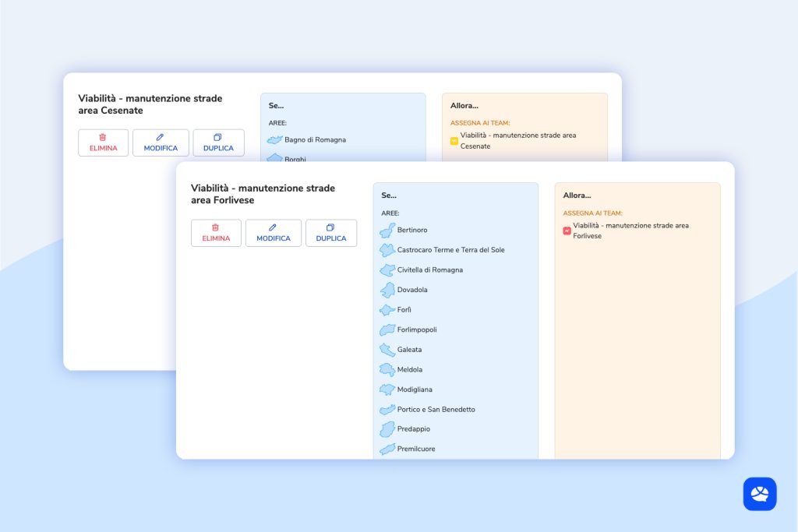Click MODIFICA in the Cesenate rule card
Screen dimensions: 798x532
pyautogui.click(x=161, y=143)
